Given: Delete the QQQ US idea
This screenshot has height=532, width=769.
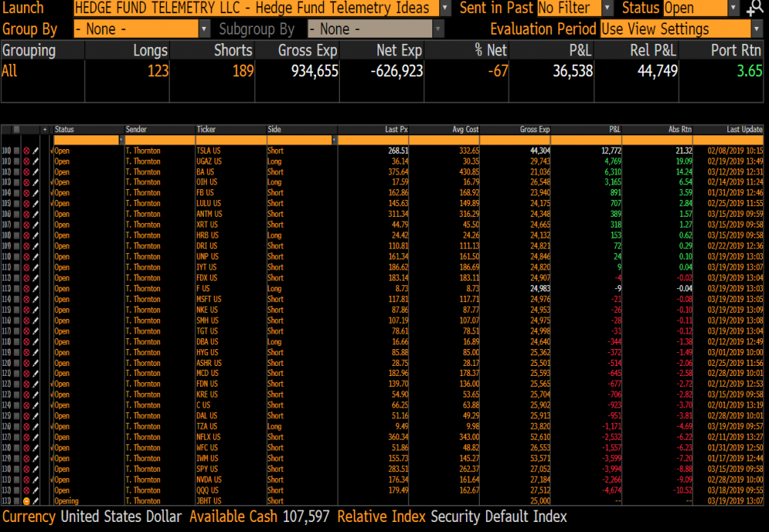Looking at the screenshot, I should click(26, 490).
